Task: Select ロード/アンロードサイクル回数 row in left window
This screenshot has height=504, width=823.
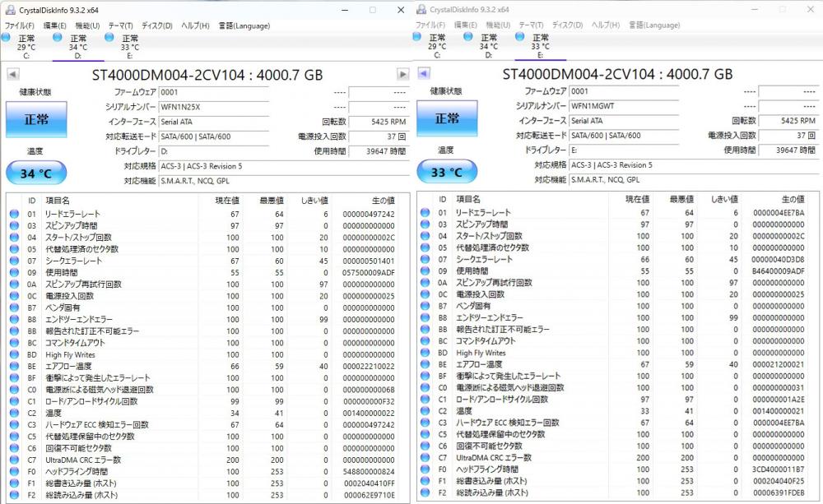Action: pos(208,401)
